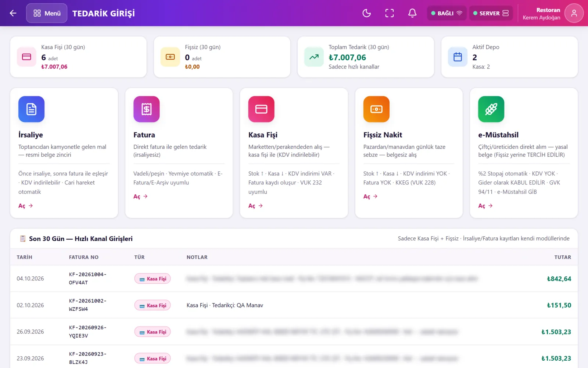588x368 pixels.
Task: Check the BAĞLI connection status
Action: tap(447, 13)
